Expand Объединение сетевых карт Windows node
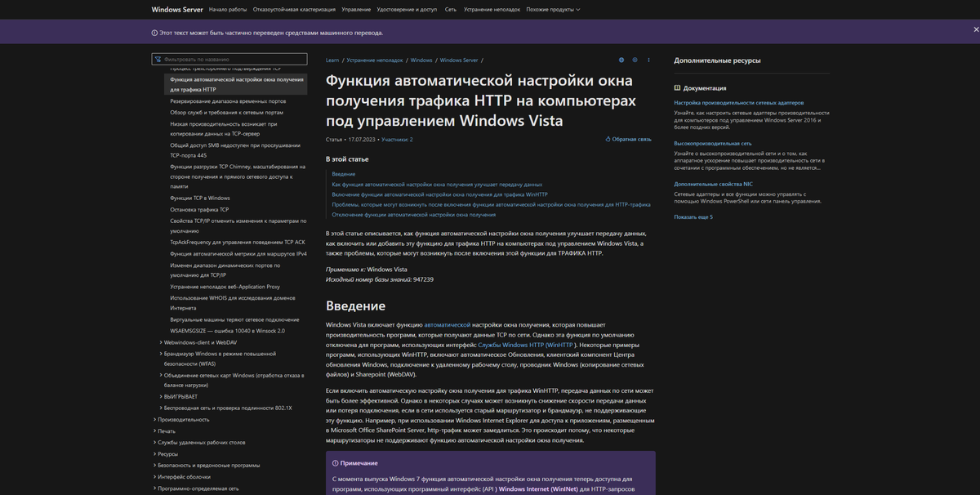The image size is (980, 495). click(161, 375)
